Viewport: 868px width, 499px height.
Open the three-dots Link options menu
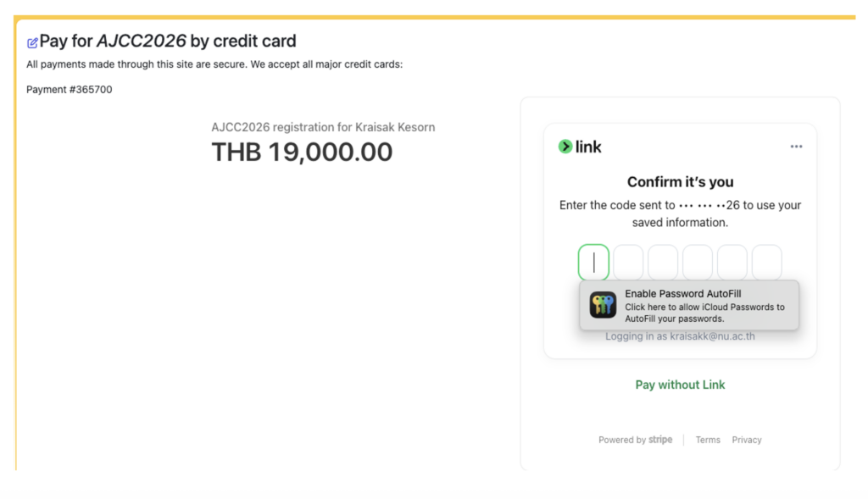click(796, 147)
